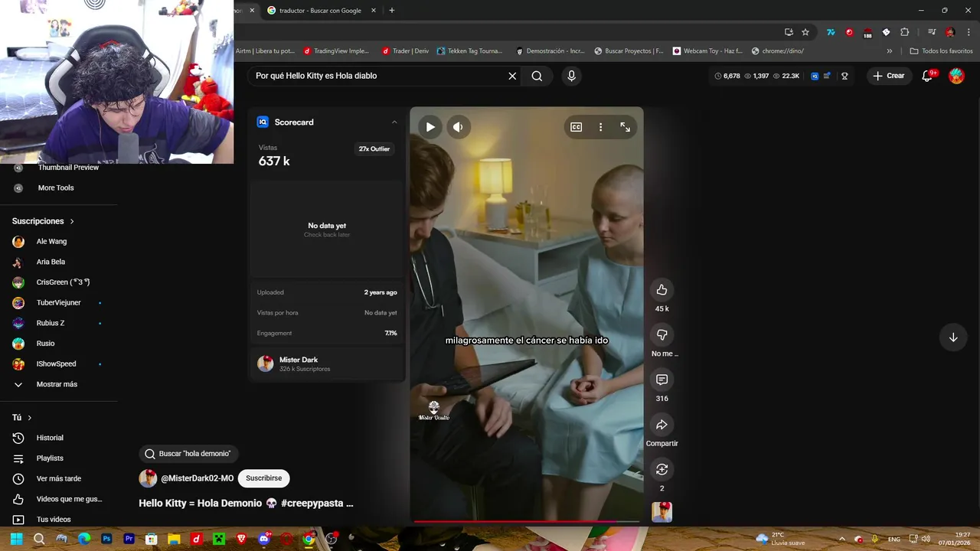Viewport: 980px width, 551px height.
Task: Open Ver más tarde
Action: [x=58, y=479]
